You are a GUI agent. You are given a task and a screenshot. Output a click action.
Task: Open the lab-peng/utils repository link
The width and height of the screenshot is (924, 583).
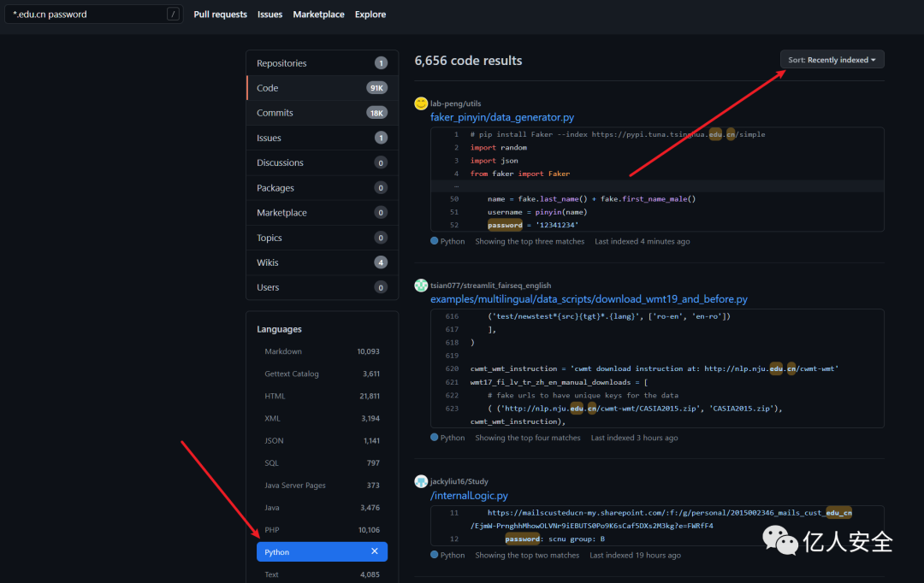coord(455,103)
